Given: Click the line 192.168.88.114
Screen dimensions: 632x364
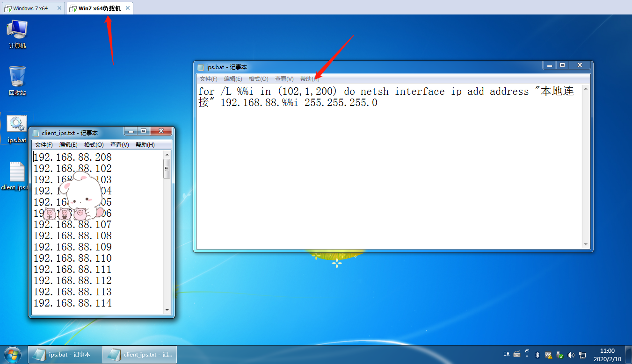Looking at the screenshot, I should pos(73,303).
